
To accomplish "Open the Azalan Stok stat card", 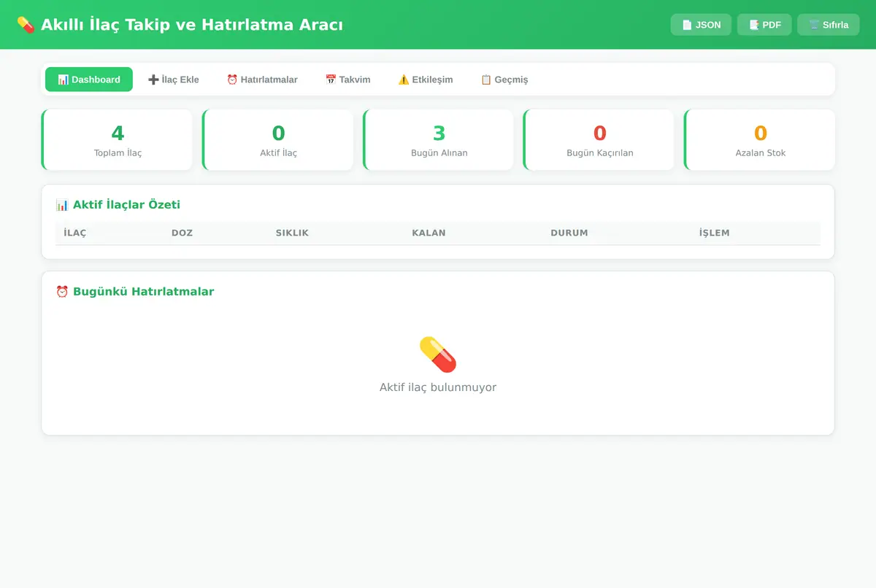I will coord(760,140).
